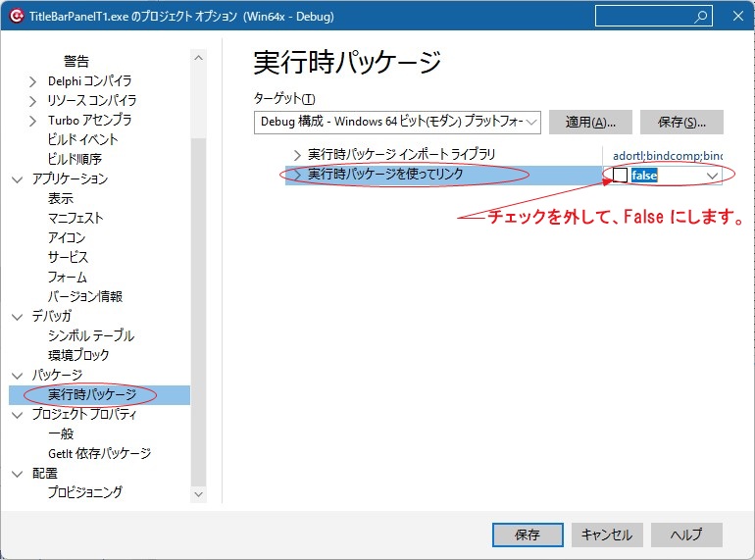Select GetIt 依存パッケージ tree item
The image size is (755, 560).
point(99,453)
